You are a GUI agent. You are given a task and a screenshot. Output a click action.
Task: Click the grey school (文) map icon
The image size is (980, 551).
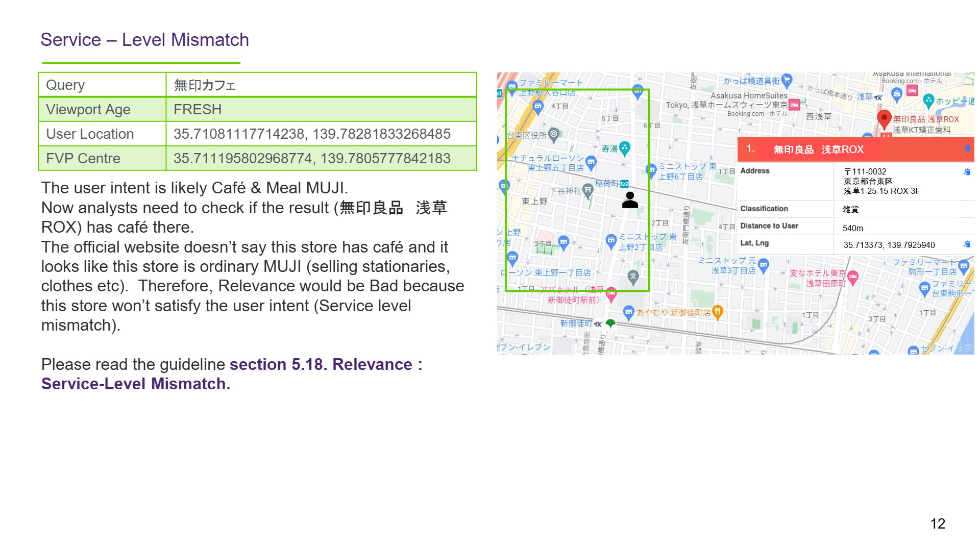633,277
